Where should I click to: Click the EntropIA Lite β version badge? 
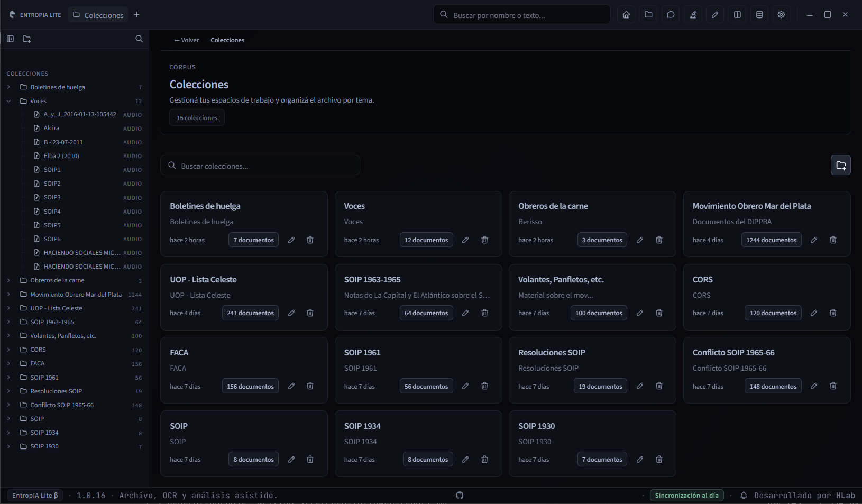click(x=35, y=496)
